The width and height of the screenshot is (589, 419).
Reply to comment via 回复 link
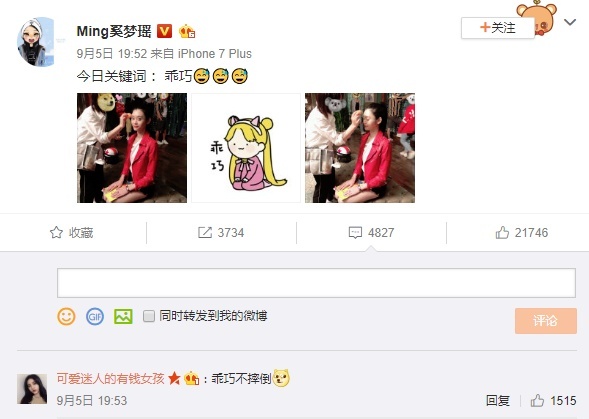coord(498,401)
